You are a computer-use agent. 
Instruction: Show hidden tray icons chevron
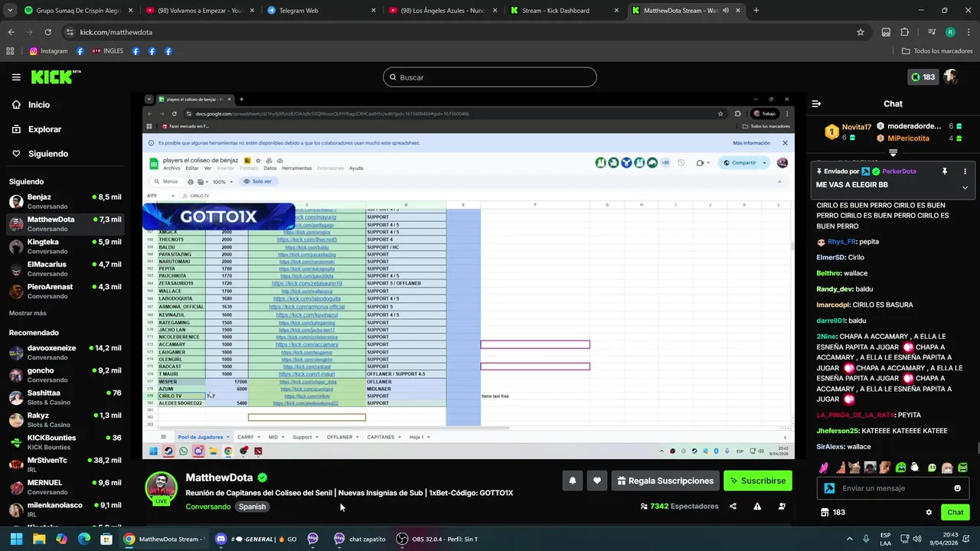850,539
